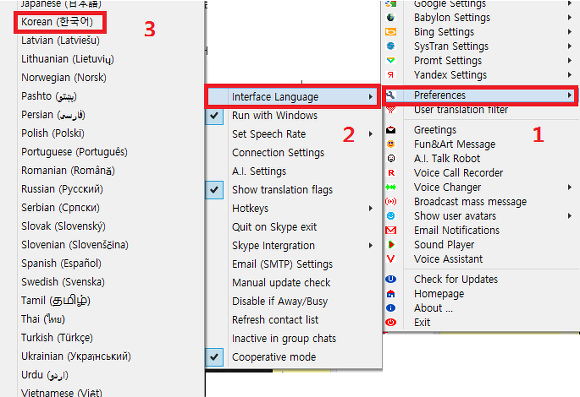Choose Ukrainian interface language
Screen dimensions: 580x397
coord(76,356)
